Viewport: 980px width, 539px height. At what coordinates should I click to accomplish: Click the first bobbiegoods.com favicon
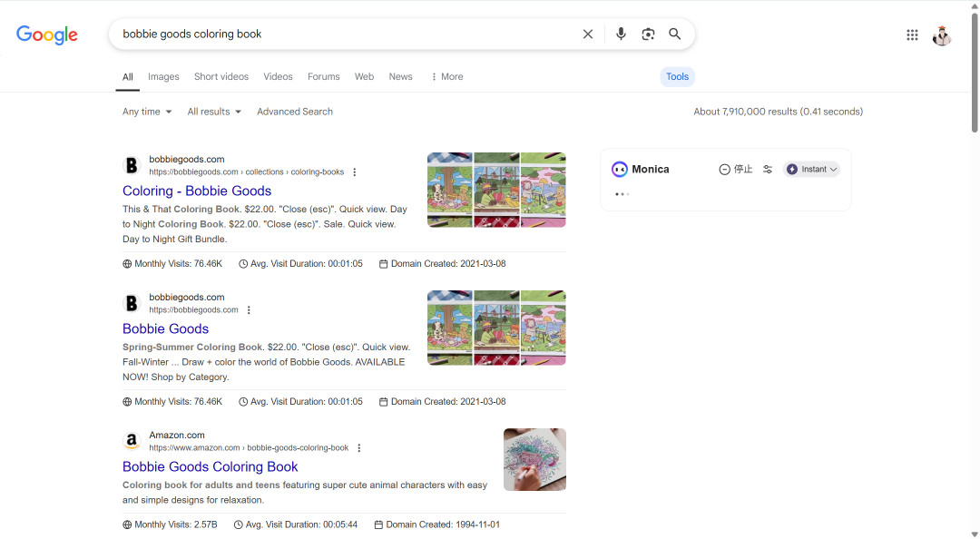click(132, 165)
